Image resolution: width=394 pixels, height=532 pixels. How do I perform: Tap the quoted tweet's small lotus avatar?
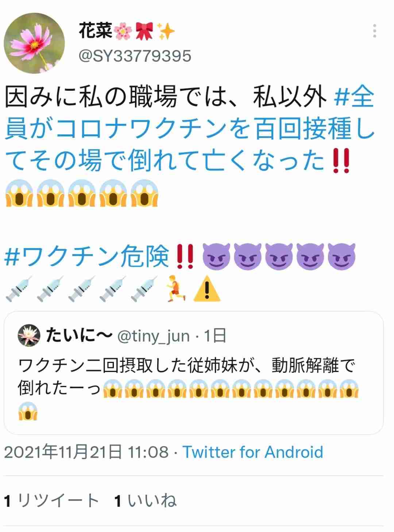[x=28, y=336]
